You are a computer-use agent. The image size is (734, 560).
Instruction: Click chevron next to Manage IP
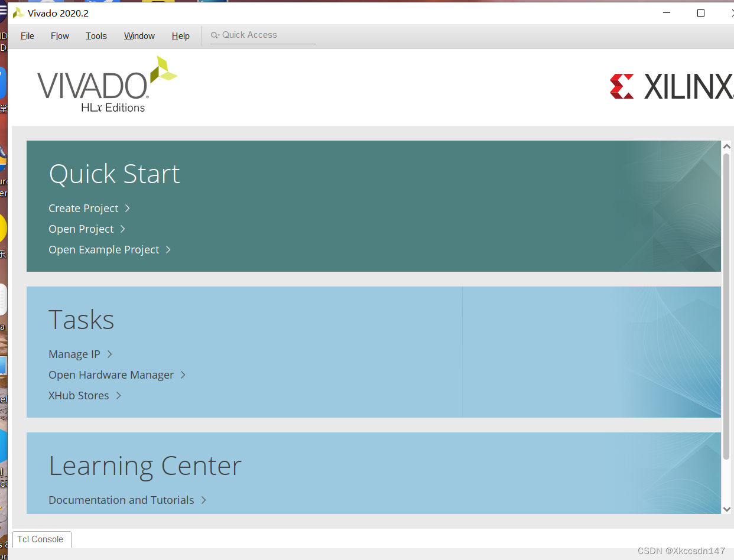click(109, 354)
